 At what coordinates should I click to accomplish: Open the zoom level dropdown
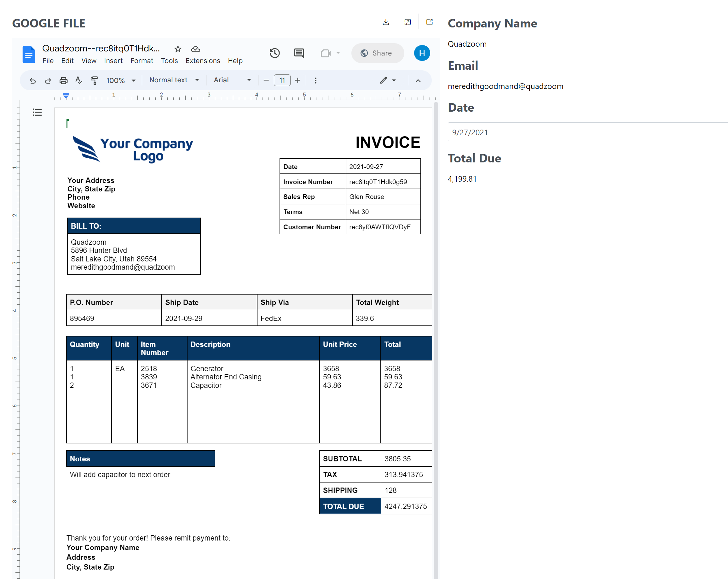pos(120,80)
